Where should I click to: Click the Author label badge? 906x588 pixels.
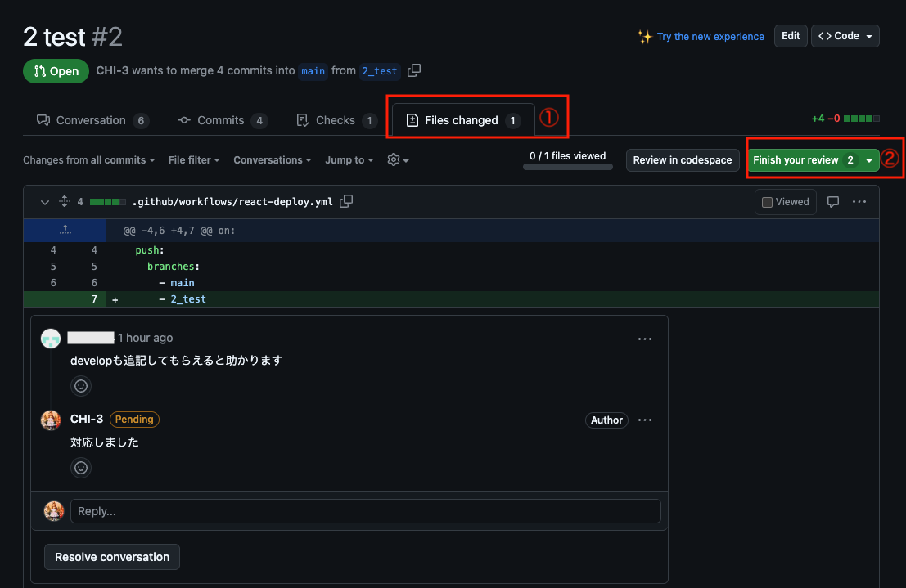click(606, 420)
